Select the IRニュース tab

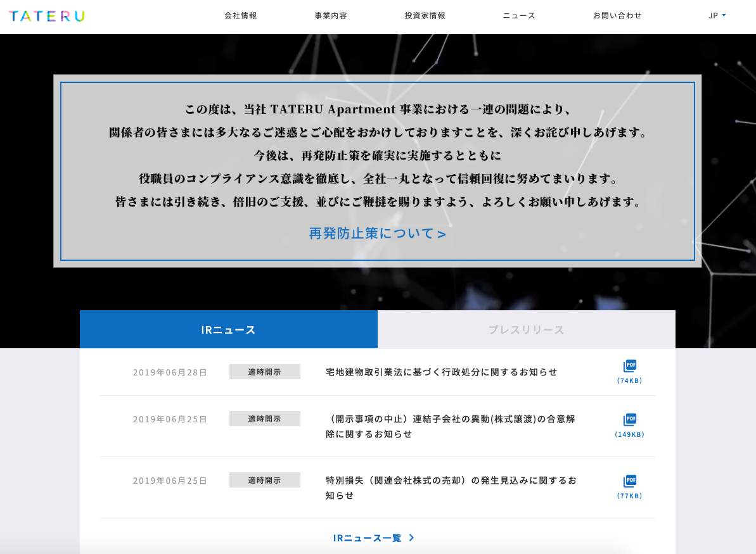(229, 329)
